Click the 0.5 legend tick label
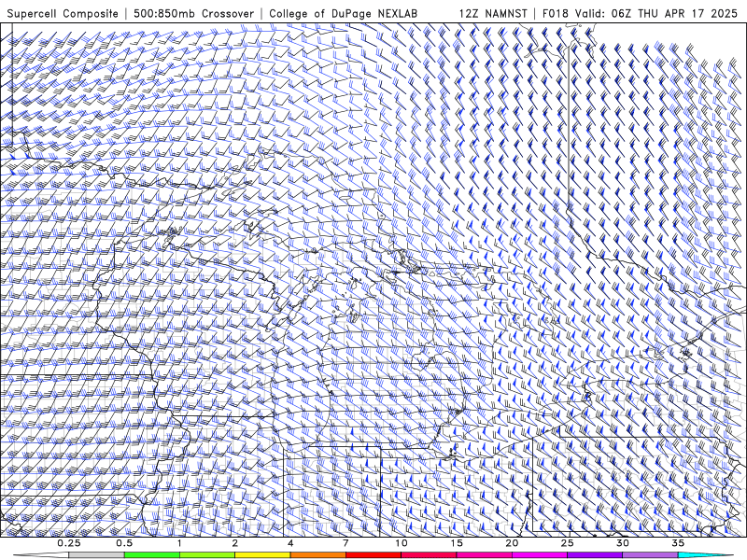 (x=124, y=543)
